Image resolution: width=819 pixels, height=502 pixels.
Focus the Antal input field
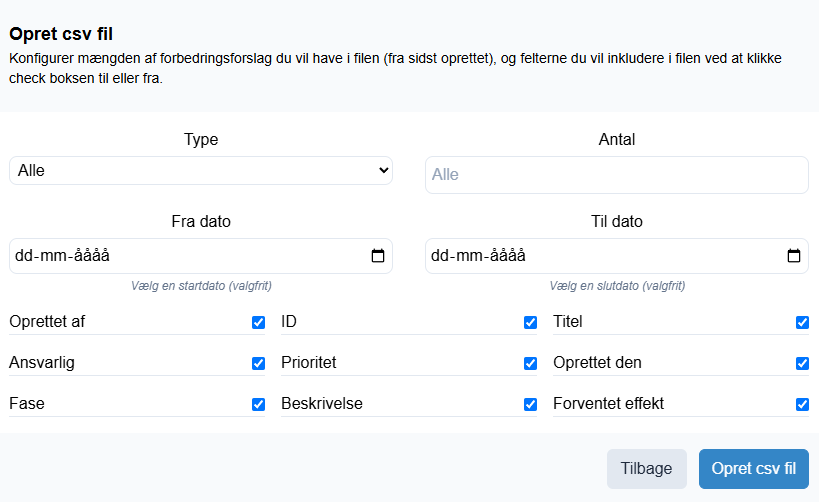[617, 174]
